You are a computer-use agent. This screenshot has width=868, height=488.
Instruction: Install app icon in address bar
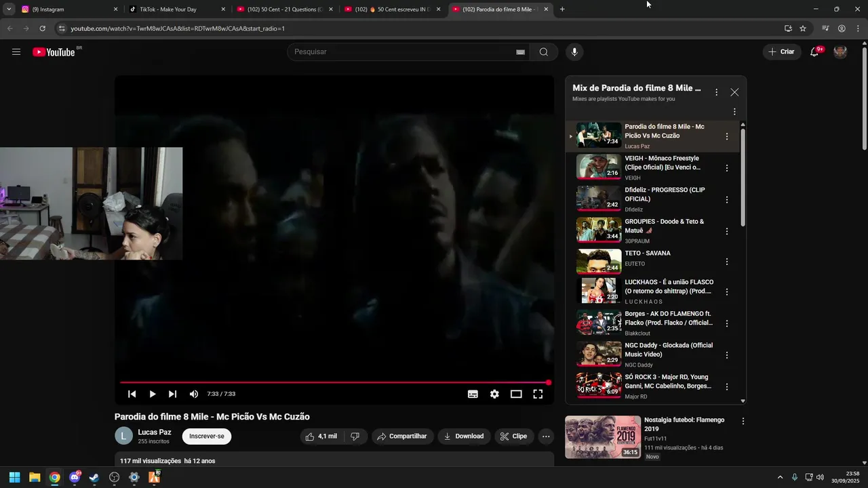tap(788, 28)
